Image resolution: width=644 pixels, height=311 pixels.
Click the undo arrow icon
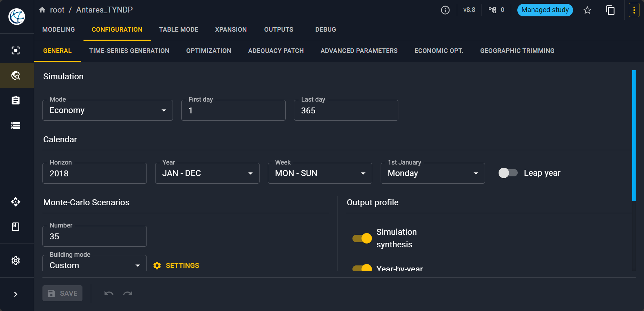(x=109, y=293)
